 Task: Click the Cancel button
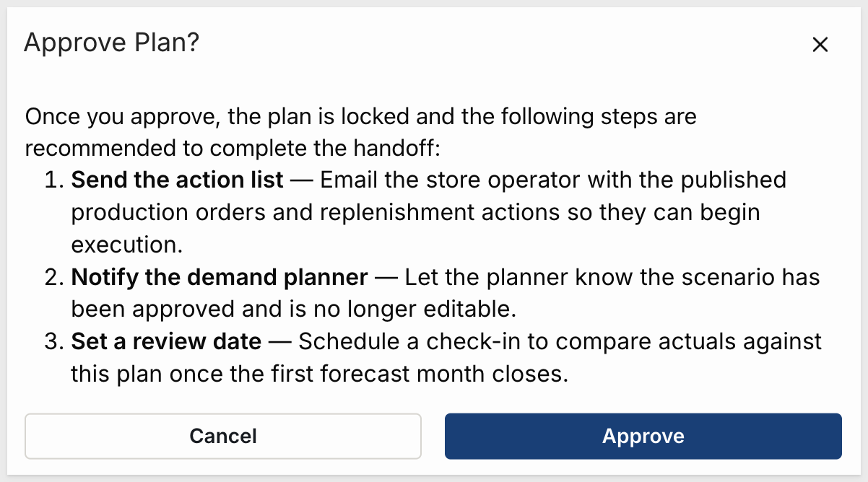[x=223, y=436]
